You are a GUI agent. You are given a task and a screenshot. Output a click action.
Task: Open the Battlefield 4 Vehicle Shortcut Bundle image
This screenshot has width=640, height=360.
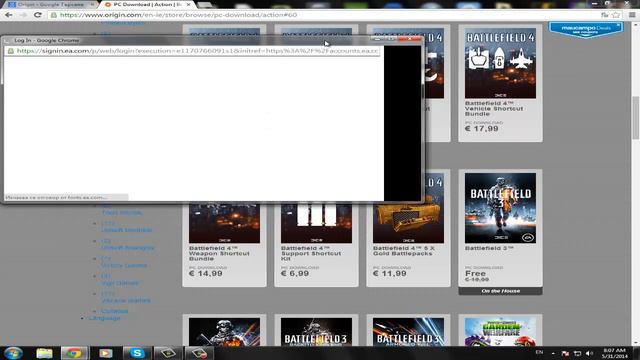coord(500,63)
